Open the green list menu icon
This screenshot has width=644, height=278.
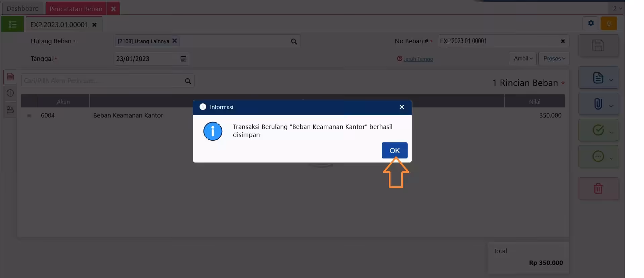click(x=12, y=24)
